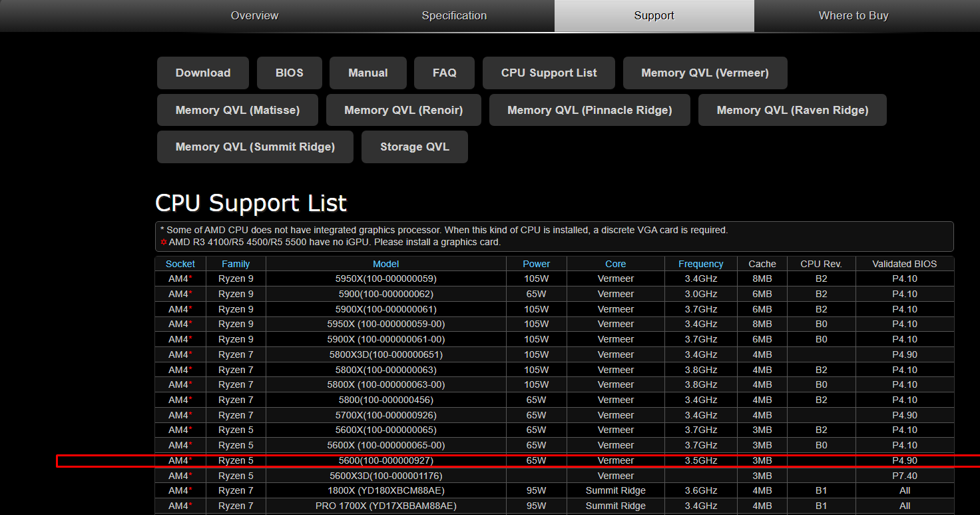Image resolution: width=980 pixels, height=515 pixels.
Task: Click "6MB" cache cell in the 5900(100-000000062) row
Action: tap(762, 294)
